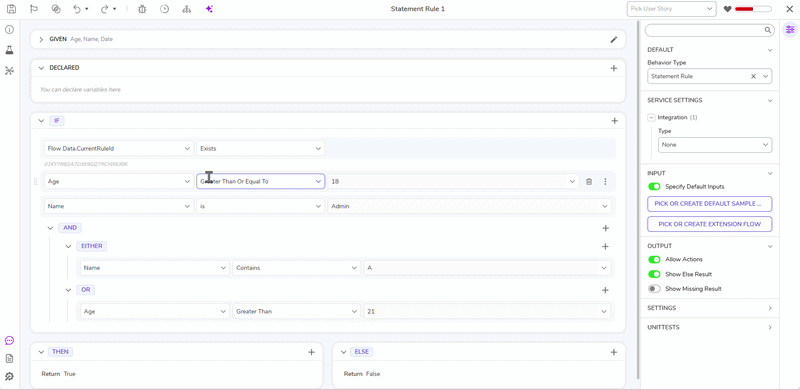Click the undo arrow icon

tap(78, 9)
